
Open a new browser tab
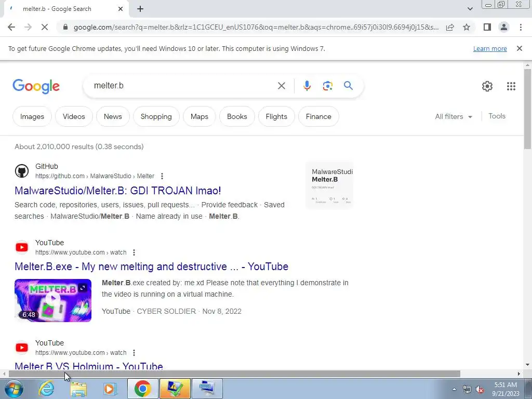[140, 9]
